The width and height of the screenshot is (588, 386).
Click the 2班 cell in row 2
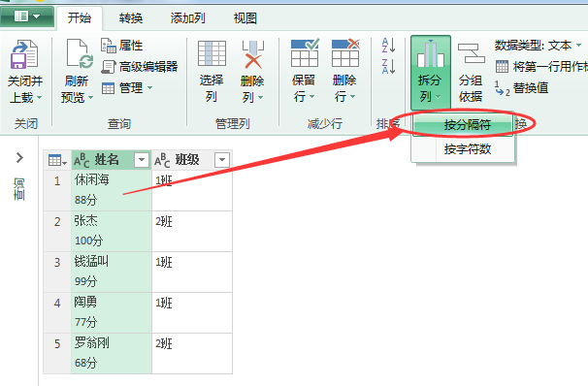pos(192,231)
